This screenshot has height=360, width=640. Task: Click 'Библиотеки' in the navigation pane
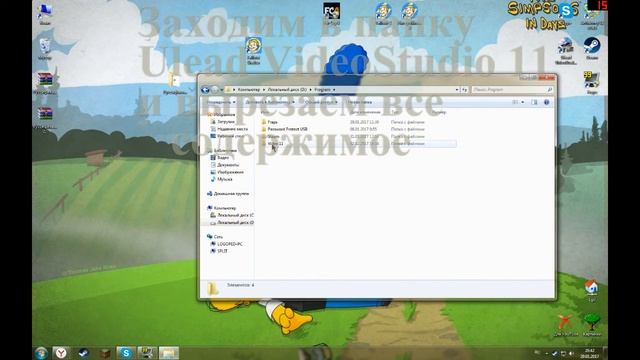(x=225, y=151)
